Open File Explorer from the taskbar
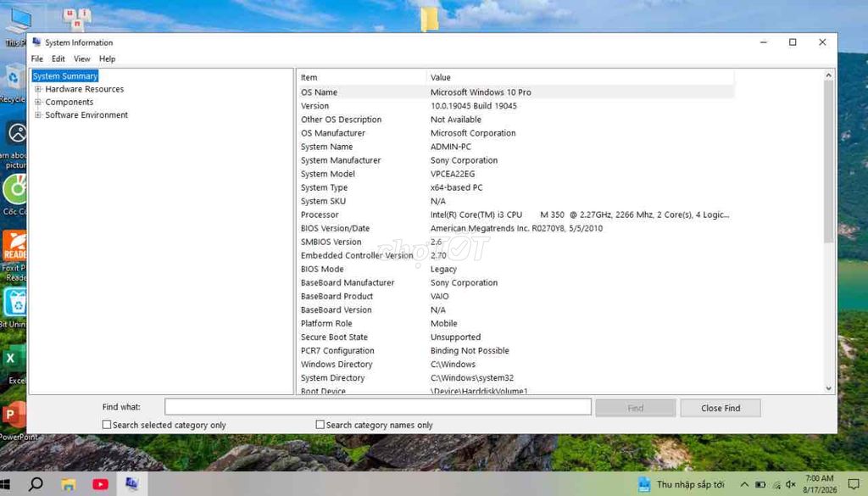The height and width of the screenshot is (496, 868). 69,485
